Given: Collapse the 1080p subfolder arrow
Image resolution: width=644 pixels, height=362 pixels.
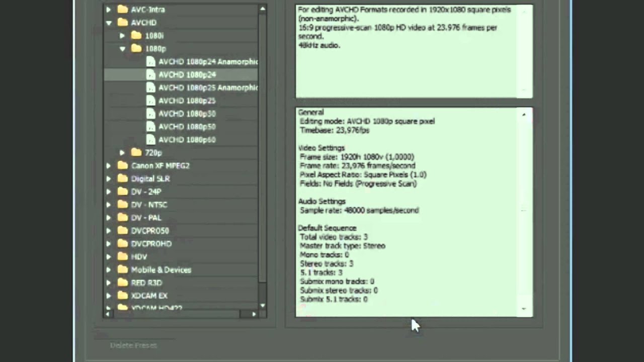Looking at the screenshot, I should [122, 49].
